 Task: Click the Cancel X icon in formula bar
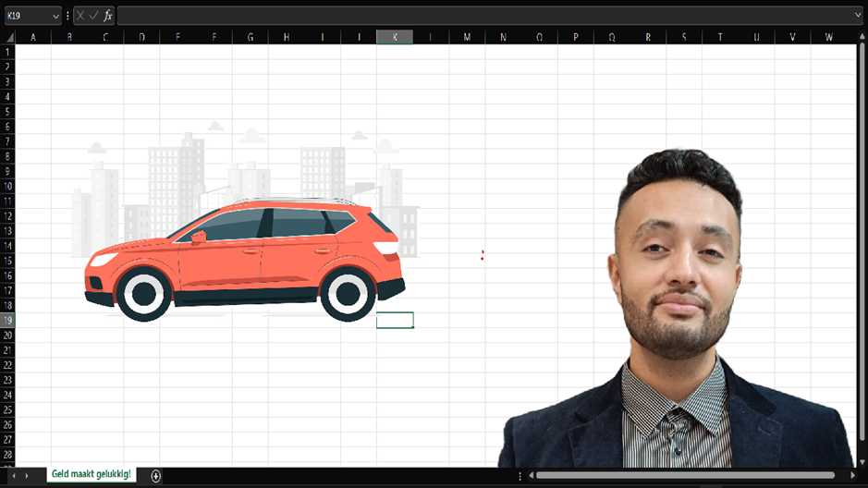tap(80, 16)
